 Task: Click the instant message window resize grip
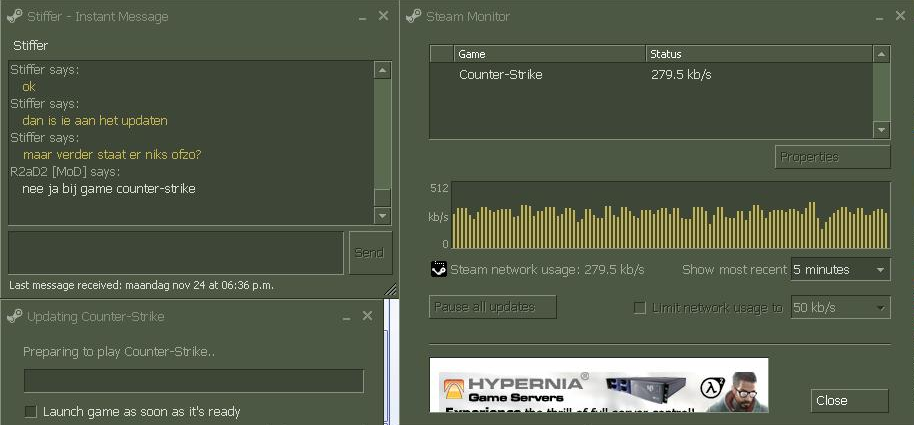click(391, 290)
